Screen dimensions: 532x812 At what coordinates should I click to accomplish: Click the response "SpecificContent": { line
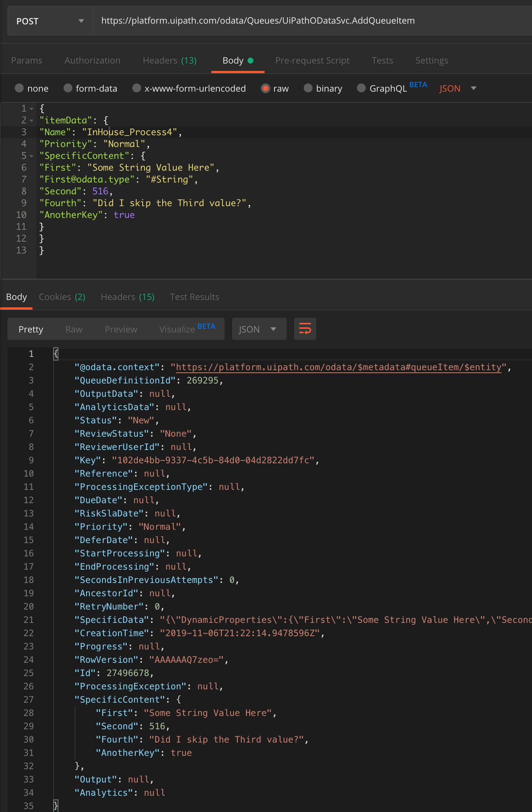pos(128,700)
